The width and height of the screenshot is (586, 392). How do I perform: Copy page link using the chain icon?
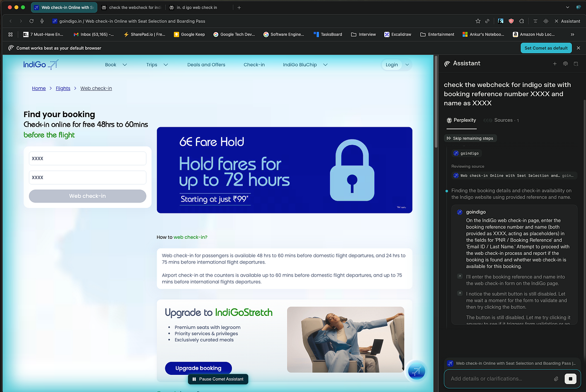point(487,21)
